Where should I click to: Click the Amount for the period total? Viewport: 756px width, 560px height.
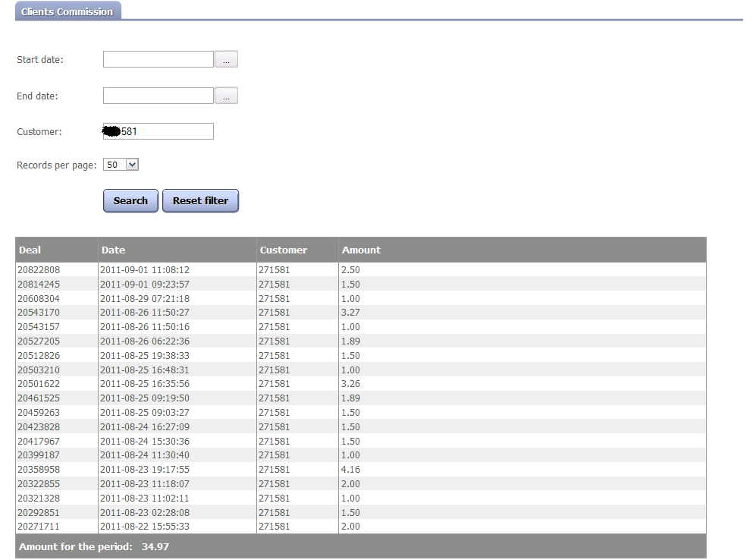click(94, 547)
